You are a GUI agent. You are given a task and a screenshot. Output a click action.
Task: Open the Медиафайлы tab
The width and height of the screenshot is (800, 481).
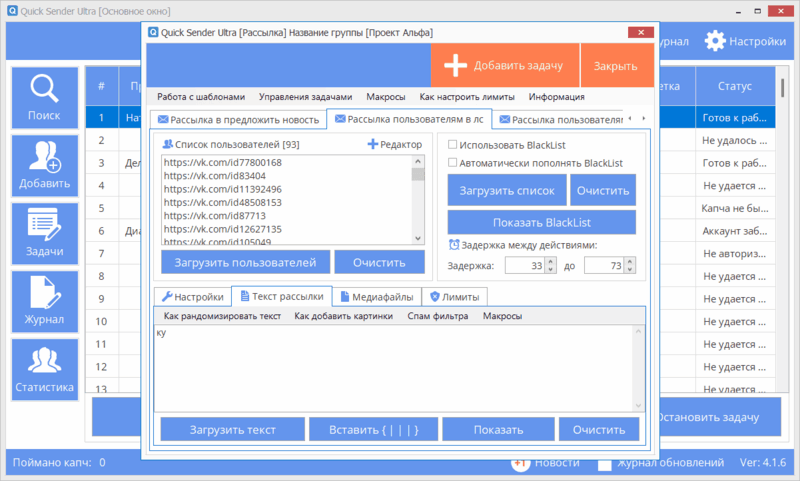tap(377, 297)
